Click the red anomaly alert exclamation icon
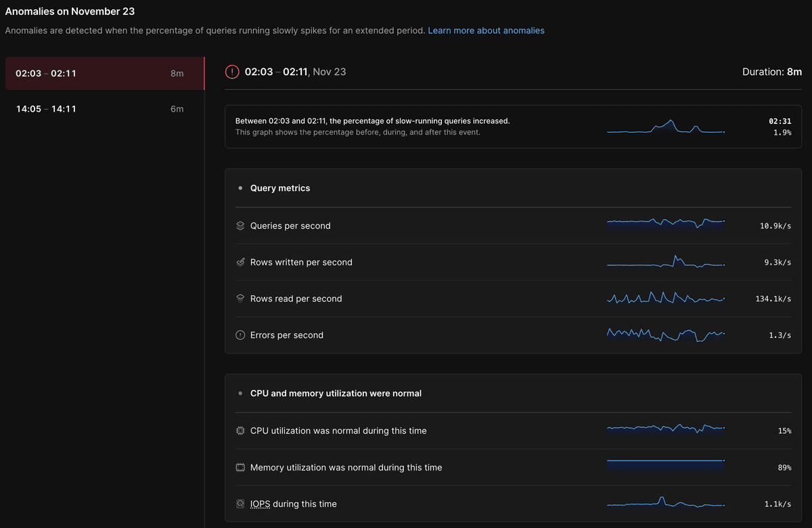812x528 pixels. [232, 71]
